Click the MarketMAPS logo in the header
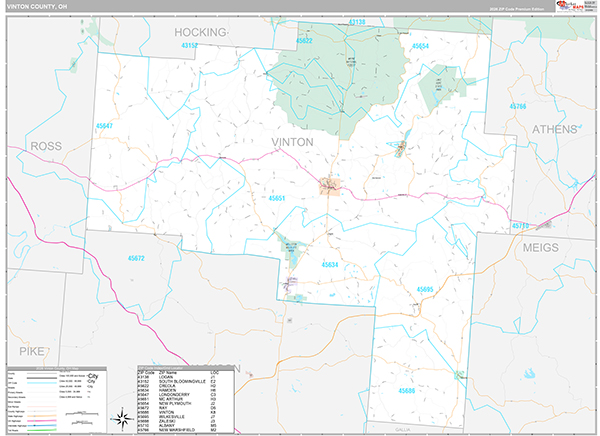The height and width of the screenshot is (436, 600). point(570,6)
